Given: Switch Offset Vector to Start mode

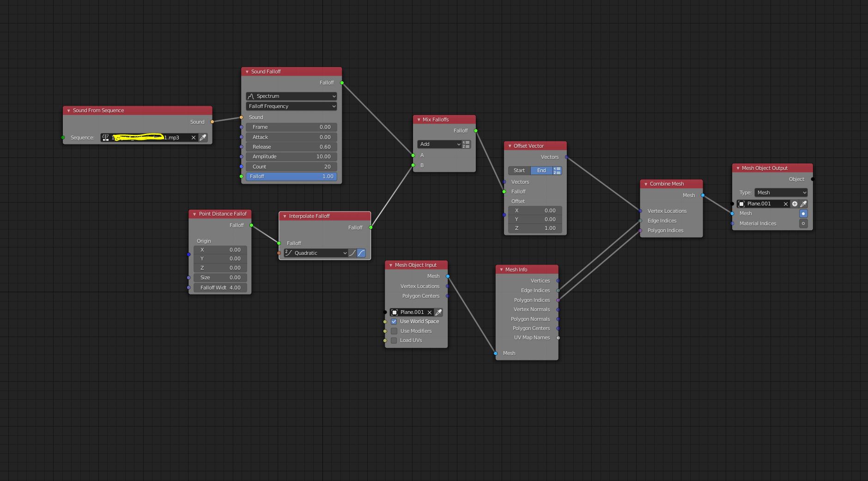Looking at the screenshot, I should [x=518, y=170].
